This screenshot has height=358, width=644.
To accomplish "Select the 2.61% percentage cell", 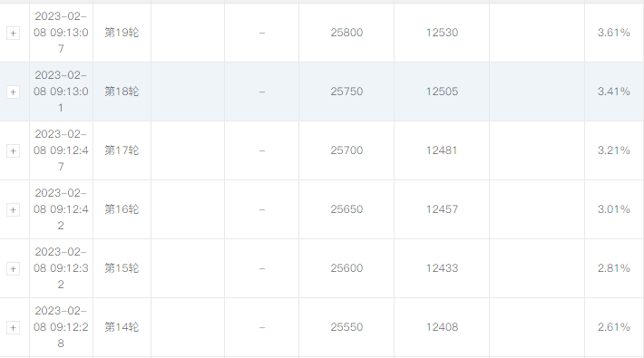I will (613, 327).
